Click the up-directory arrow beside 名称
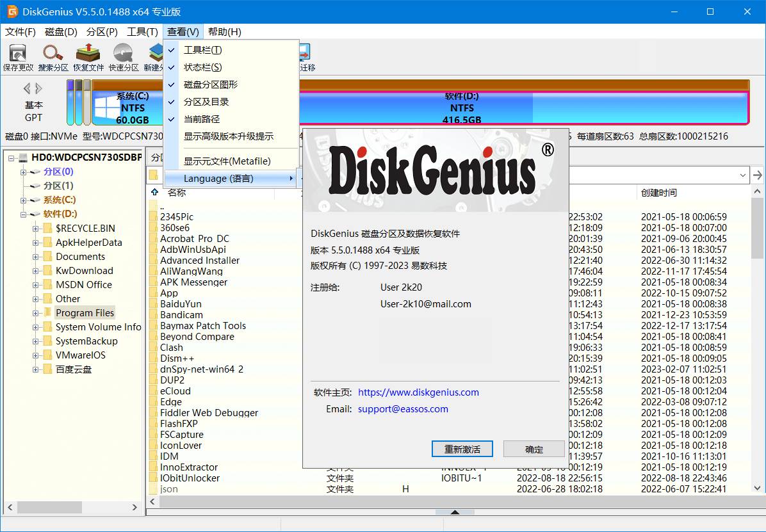Image resolution: width=766 pixels, height=532 pixels. tap(154, 192)
